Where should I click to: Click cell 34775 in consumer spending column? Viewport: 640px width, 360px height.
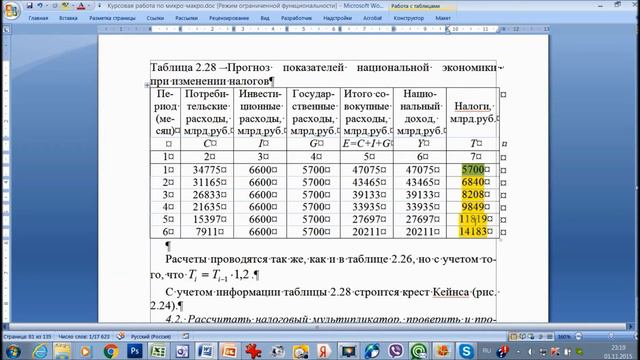point(207,169)
